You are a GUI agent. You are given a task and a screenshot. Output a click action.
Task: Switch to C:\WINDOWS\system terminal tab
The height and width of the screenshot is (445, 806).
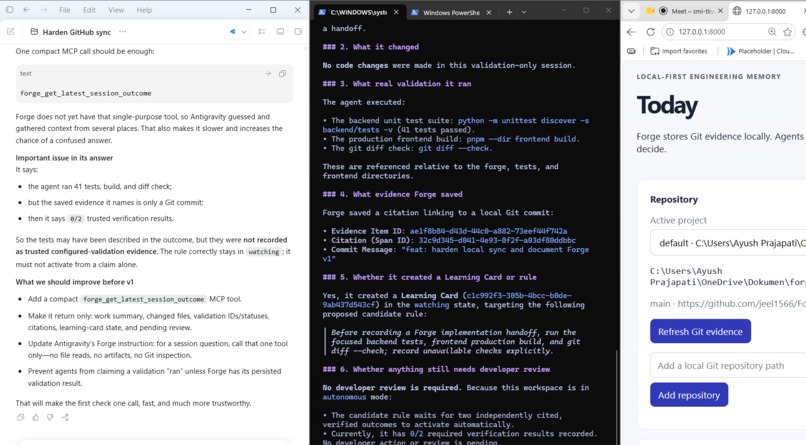[x=358, y=12]
